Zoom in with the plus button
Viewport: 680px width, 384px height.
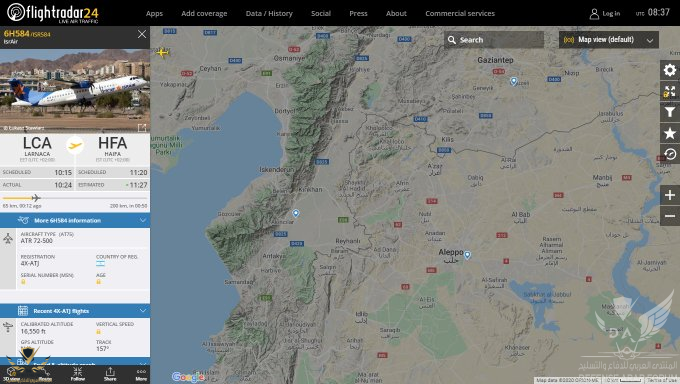(670, 195)
